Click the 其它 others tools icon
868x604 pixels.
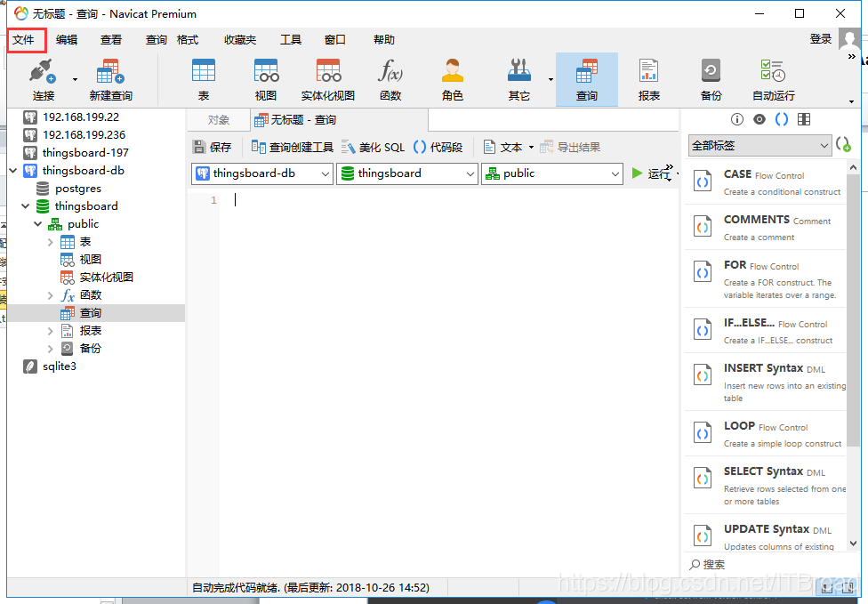(519, 80)
